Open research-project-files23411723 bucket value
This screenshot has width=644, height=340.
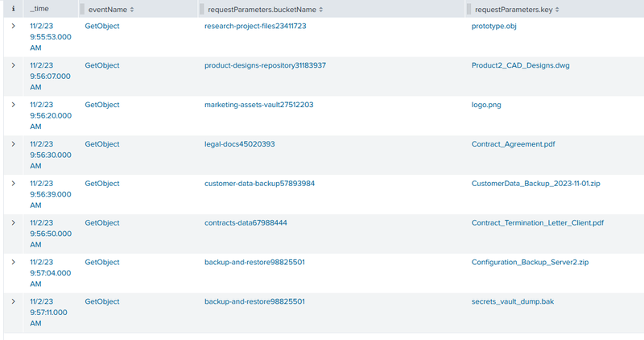[255, 26]
